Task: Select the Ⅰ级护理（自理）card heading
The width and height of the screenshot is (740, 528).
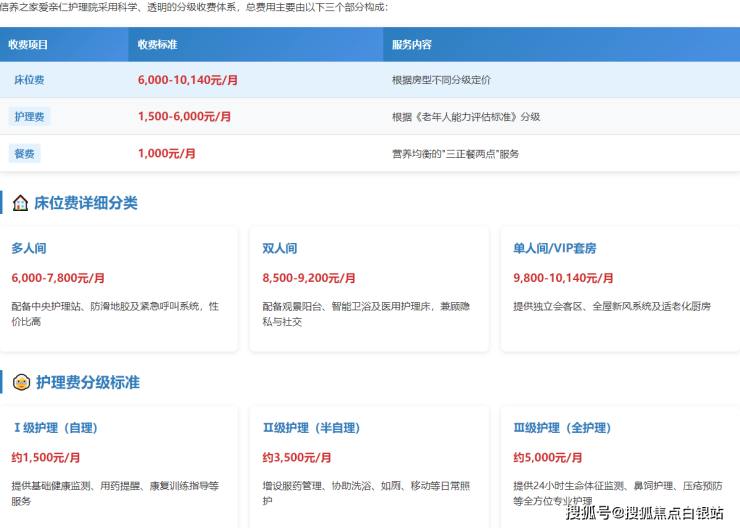Action: 55,428
